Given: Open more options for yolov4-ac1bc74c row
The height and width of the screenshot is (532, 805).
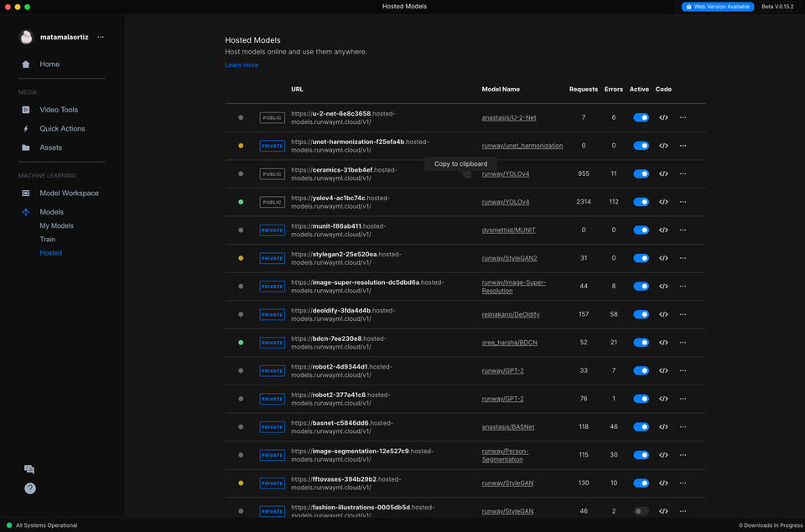Looking at the screenshot, I should point(683,202).
